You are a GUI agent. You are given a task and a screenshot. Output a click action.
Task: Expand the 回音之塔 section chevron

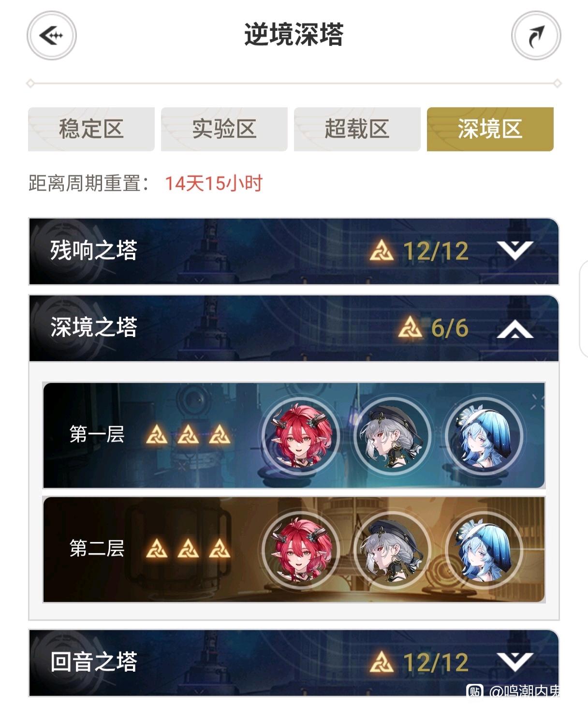click(x=515, y=662)
